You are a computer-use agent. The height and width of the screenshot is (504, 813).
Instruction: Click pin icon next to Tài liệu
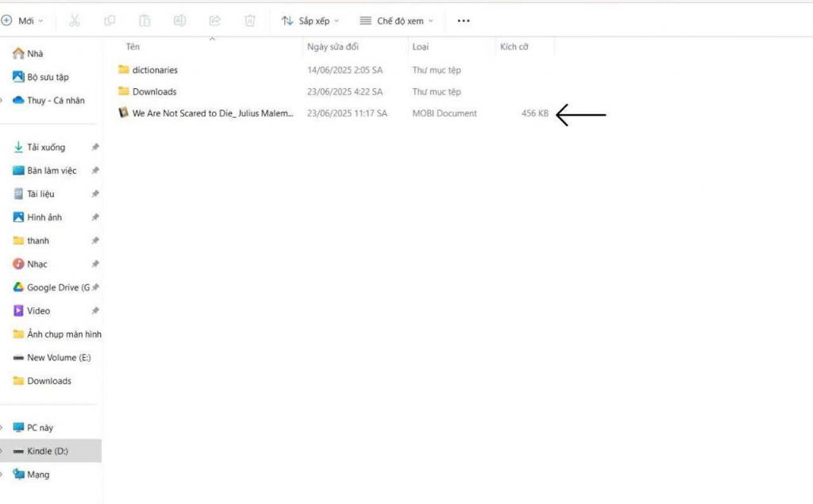(95, 194)
